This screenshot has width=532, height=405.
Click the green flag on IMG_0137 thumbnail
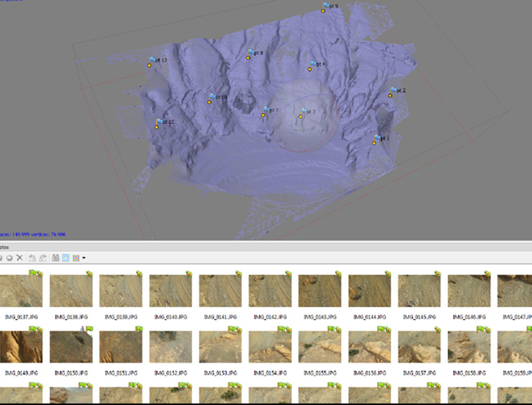(32, 272)
